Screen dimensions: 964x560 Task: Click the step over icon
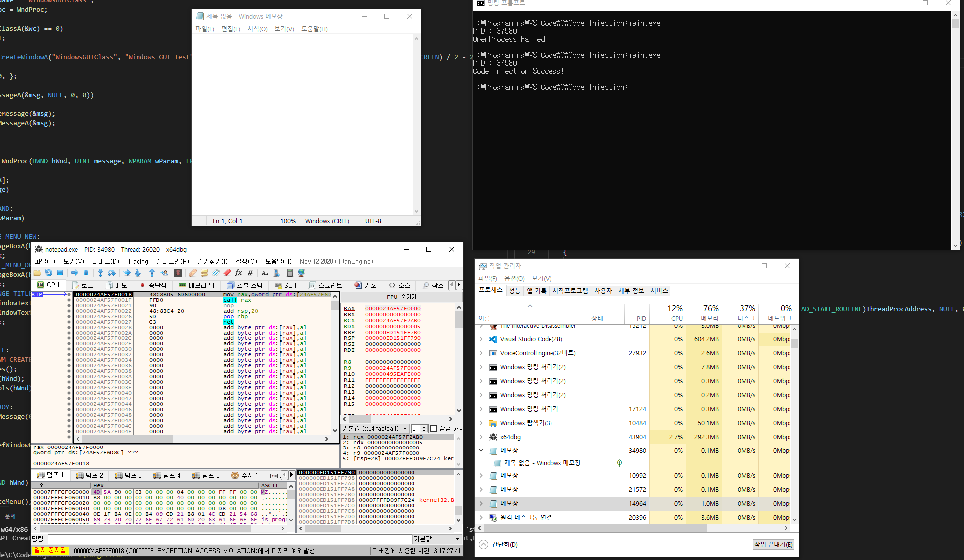(112, 273)
